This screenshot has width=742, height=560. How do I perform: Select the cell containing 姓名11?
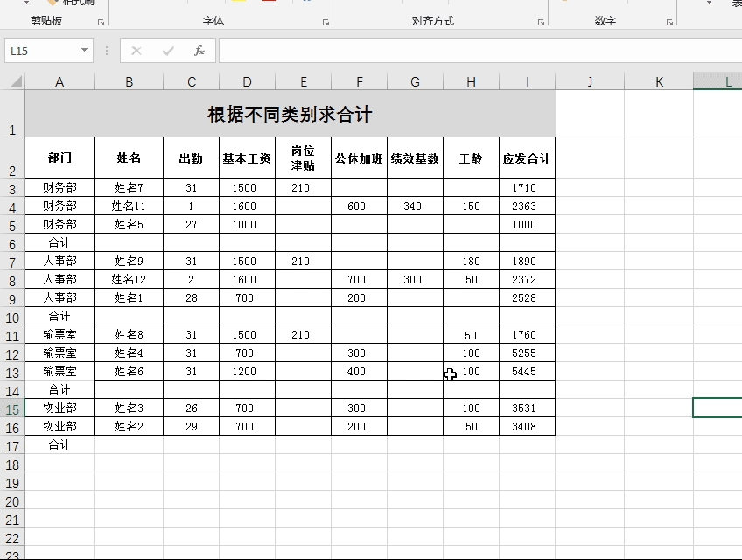click(129, 206)
